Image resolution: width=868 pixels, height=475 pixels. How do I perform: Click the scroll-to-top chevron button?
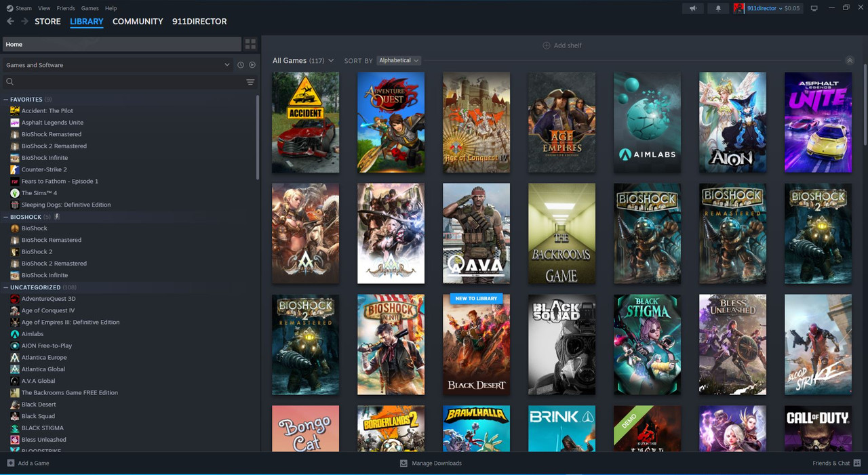coord(850,60)
